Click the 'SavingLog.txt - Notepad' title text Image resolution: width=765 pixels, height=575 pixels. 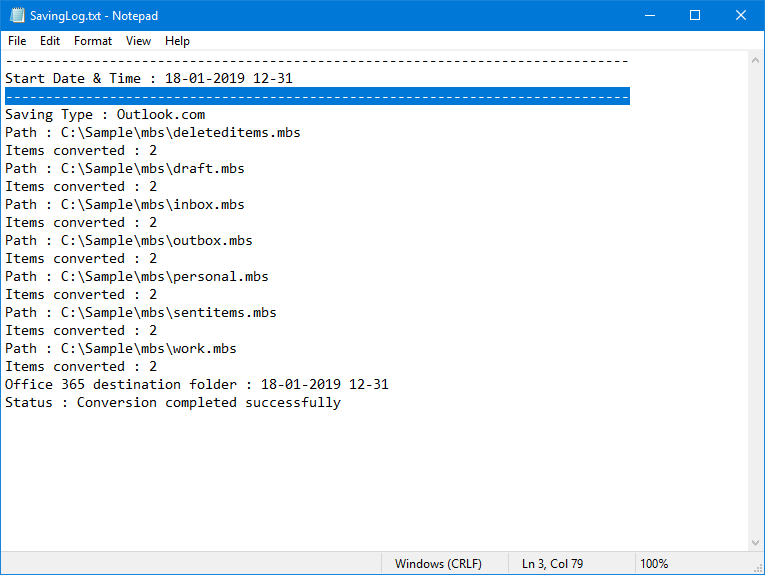[x=94, y=16]
